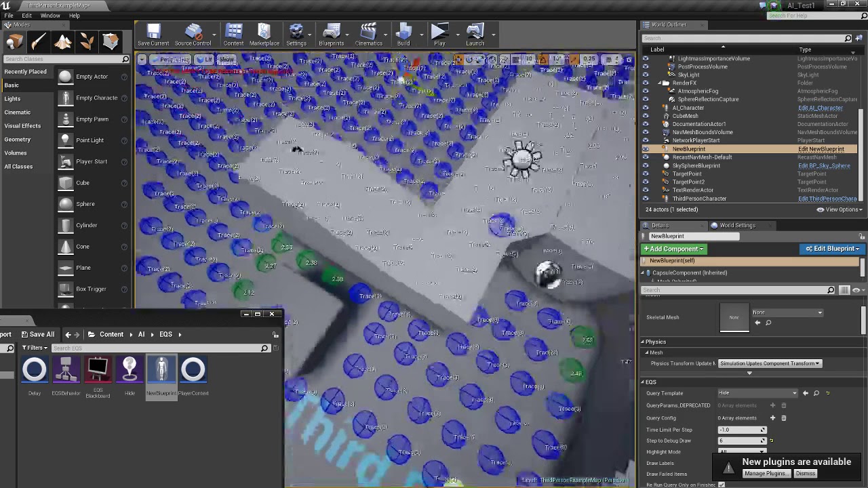Click the browse-to magnifier beside Query Template

tap(816, 393)
